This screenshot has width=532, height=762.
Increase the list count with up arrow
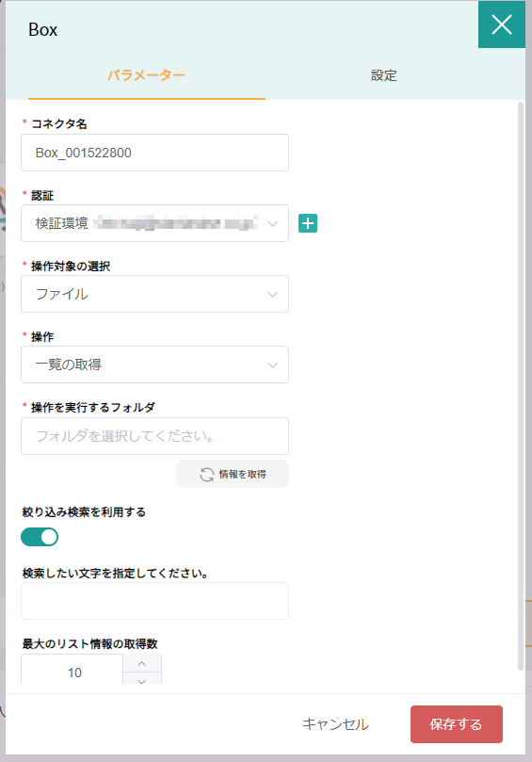pyautogui.click(x=142, y=663)
